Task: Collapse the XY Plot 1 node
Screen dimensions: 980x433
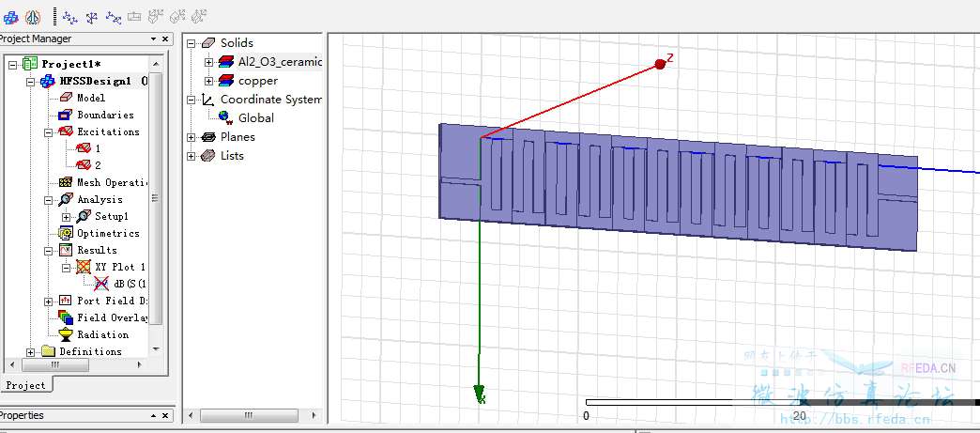Action: pos(67,267)
